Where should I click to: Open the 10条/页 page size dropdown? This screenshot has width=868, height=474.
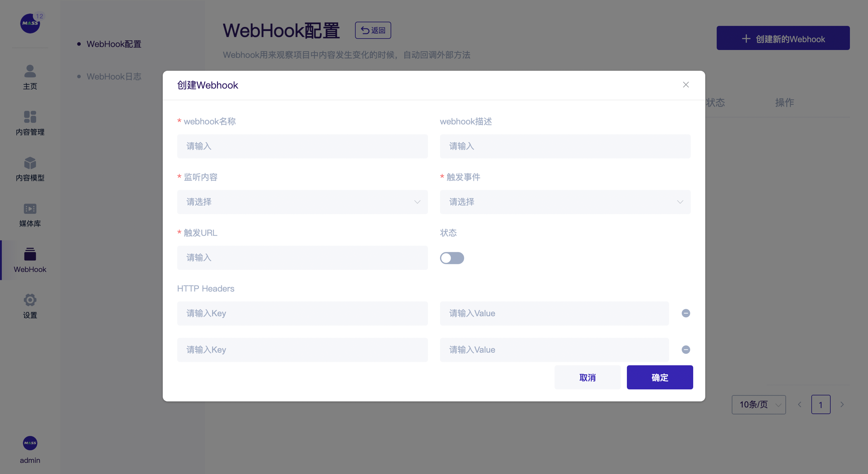758,405
